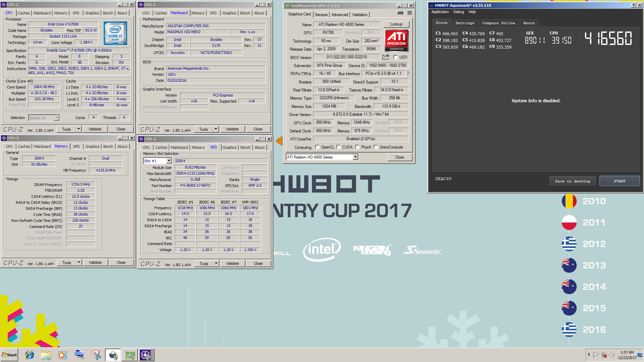The height and width of the screenshot is (362, 644).
Task: Click the ATI CrossFire Enabled (2 GPUs) field
Action: click(x=361, y=139)
